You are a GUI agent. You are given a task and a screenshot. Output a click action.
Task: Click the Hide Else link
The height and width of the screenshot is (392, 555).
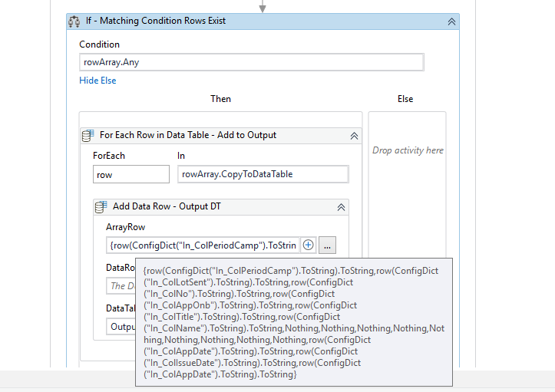click(x=97, y=81)
